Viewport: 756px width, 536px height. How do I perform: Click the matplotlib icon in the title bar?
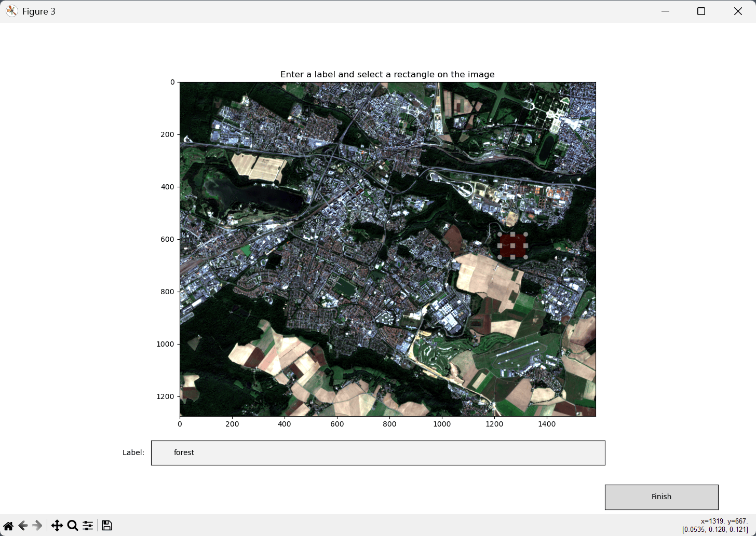click(11, 11)
